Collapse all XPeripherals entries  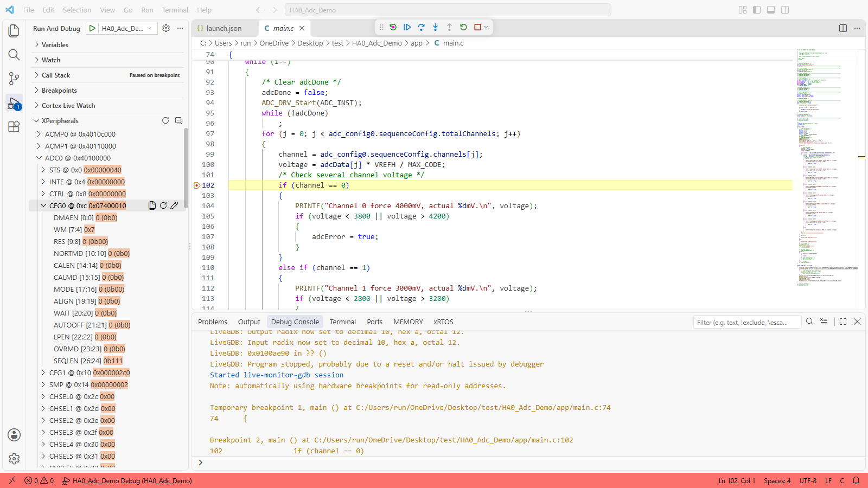pos(178,120)
